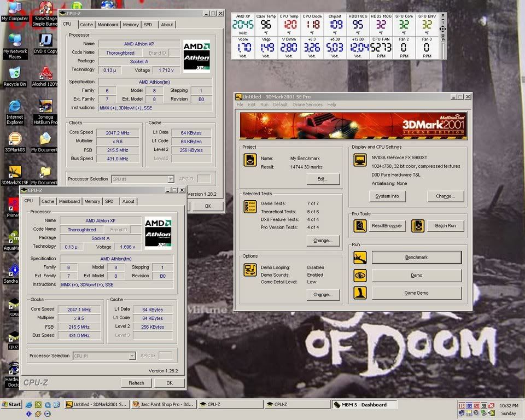Click OK button in back CPU-Z window

(208, 206)
